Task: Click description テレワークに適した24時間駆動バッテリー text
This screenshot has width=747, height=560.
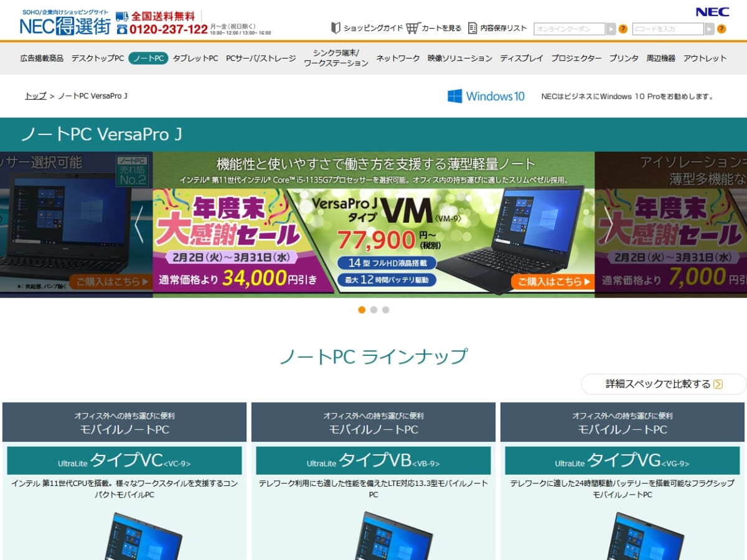Action: [x=622, y=489]
